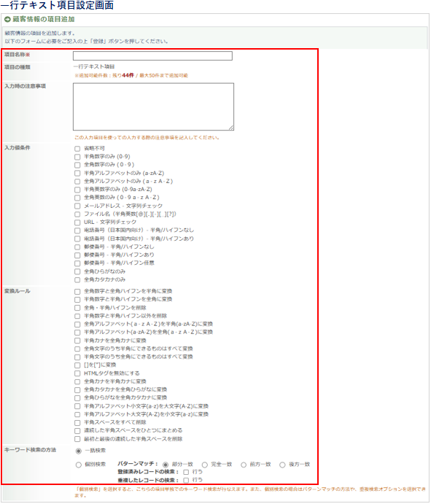Click the green arrow icon beside 顧客情報の項目追加

[x=7, y=20]
